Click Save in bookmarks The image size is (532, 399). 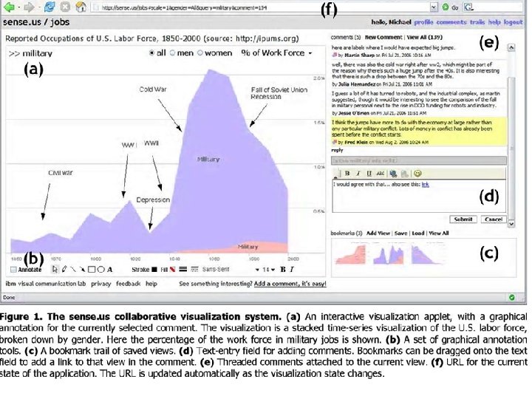pyautogui.click(x=400, y=233)
